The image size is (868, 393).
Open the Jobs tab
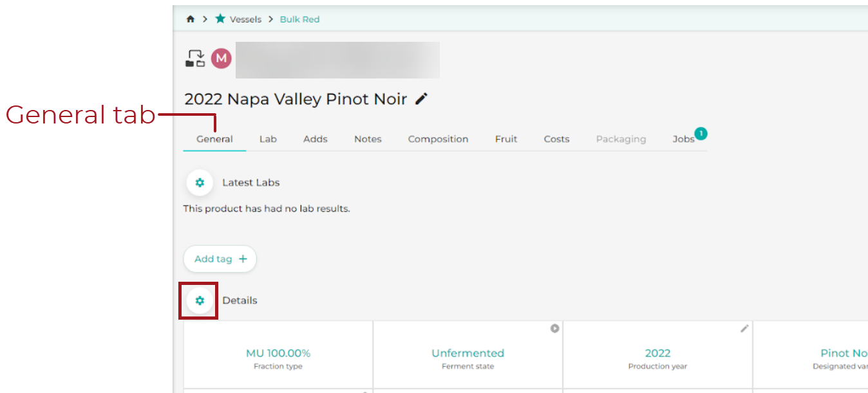click(683, 139)
